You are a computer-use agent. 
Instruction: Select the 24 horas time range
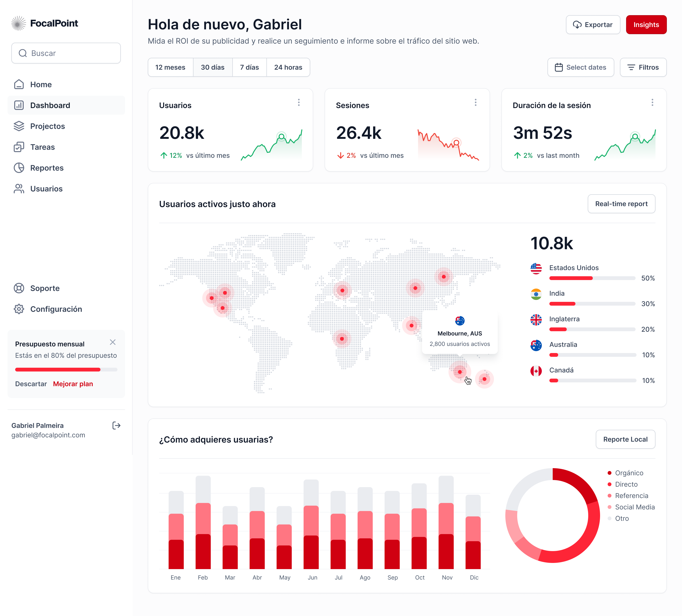[x=288, y=67]
